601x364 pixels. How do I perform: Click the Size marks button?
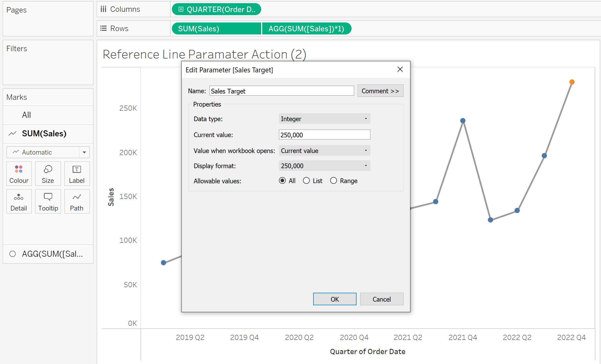tap(48, 173)
